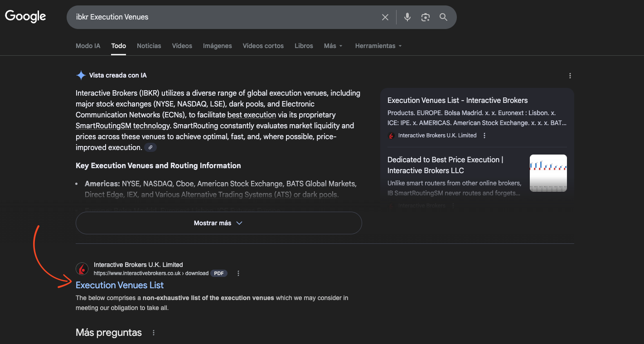Open the Execution Venues List result
The image size is (644, 344).
point(120,285)
